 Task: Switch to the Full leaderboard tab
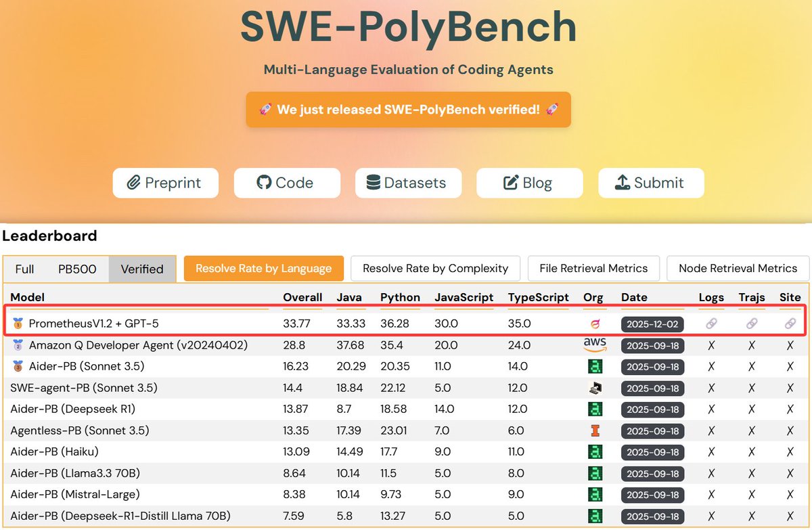coord(24,269)
